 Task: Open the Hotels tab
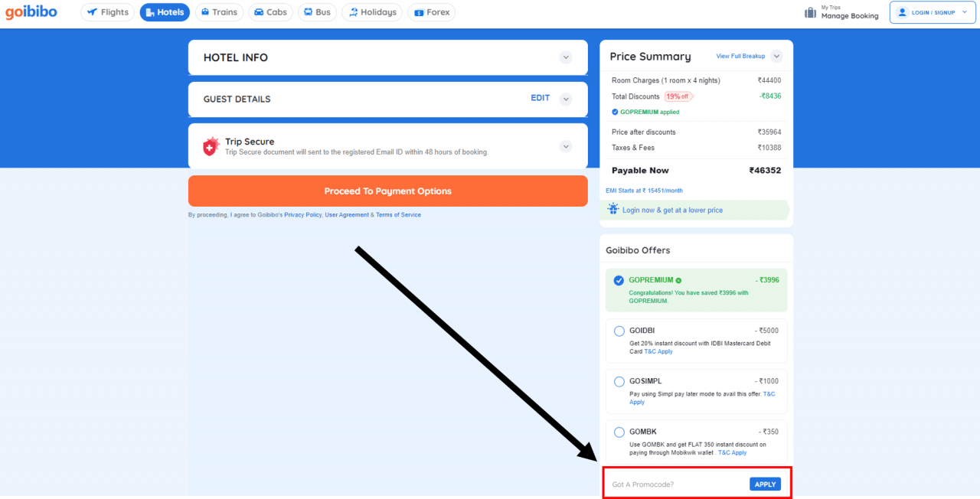(165, 12)
